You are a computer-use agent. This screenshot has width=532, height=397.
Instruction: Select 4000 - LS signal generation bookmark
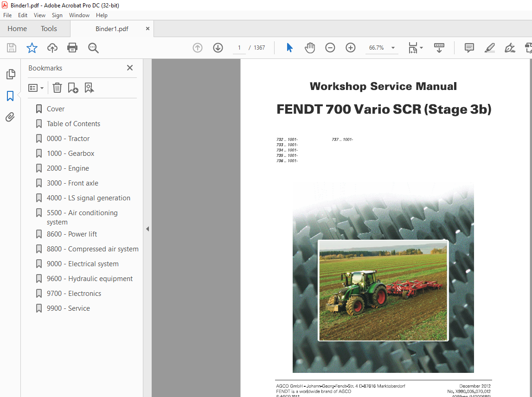89,198
